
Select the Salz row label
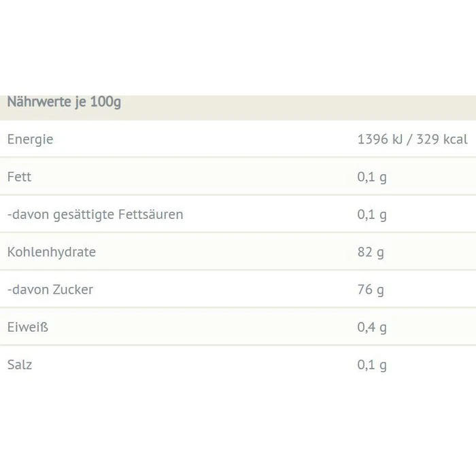click(x=20, y=364)
